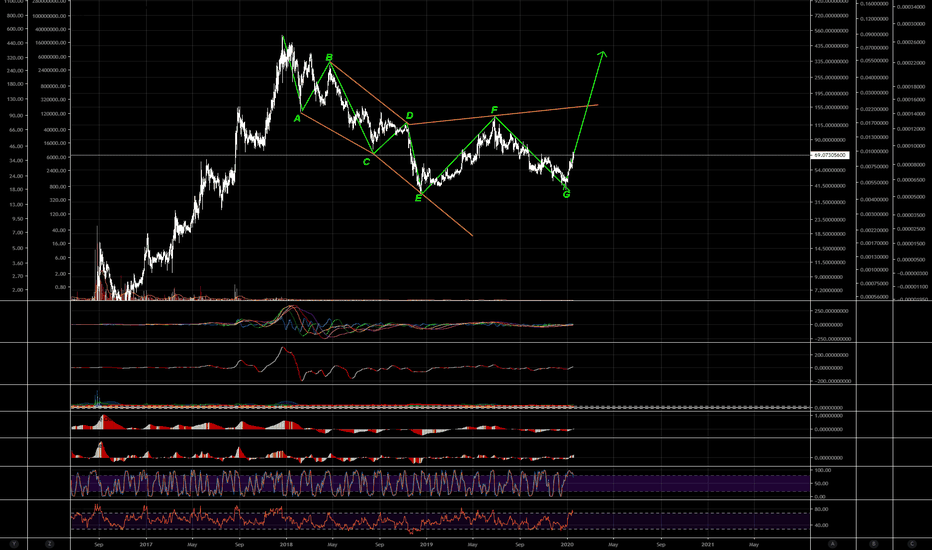
Task: Click the current price label 69.07305600
Action: click(x=830, y=155)
